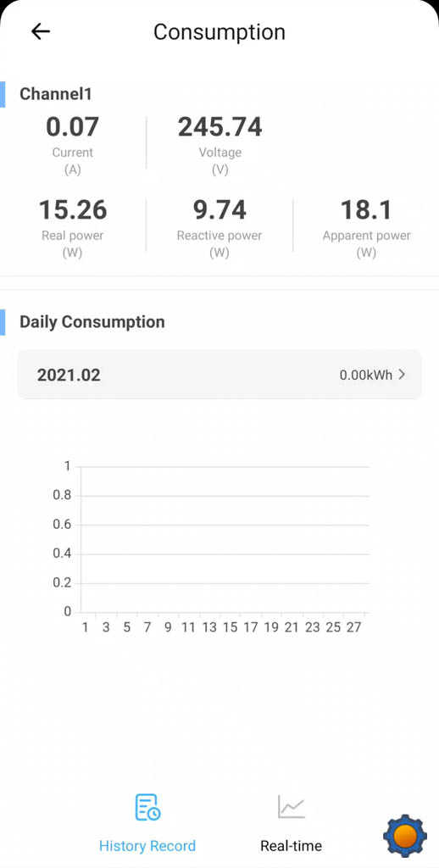The height and width of the screenshot is (868, 439).
Task: Tap the 0.00kWh total value
Action: pos(366,375)
